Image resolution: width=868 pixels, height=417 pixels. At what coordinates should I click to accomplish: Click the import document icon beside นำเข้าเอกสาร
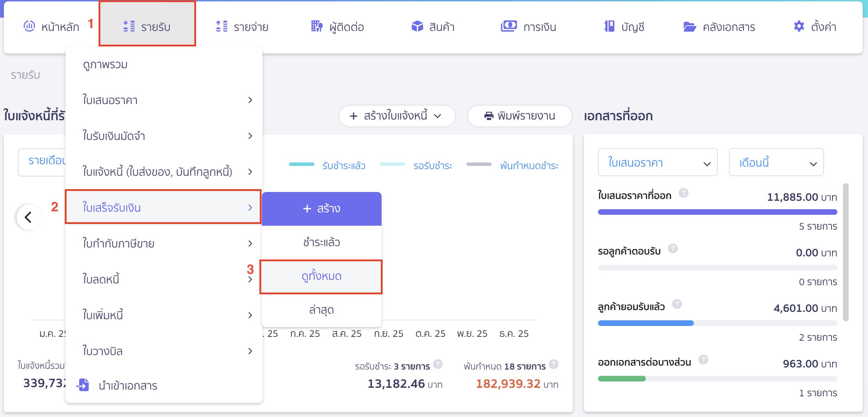point(83,385)
